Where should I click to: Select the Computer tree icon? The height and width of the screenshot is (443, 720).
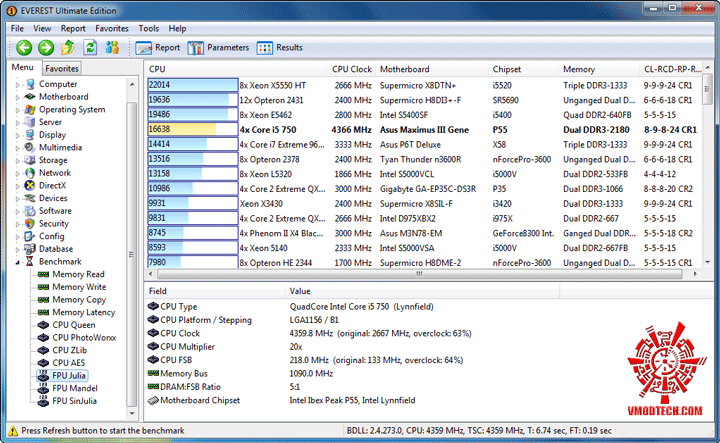click(x=30, y=84)
